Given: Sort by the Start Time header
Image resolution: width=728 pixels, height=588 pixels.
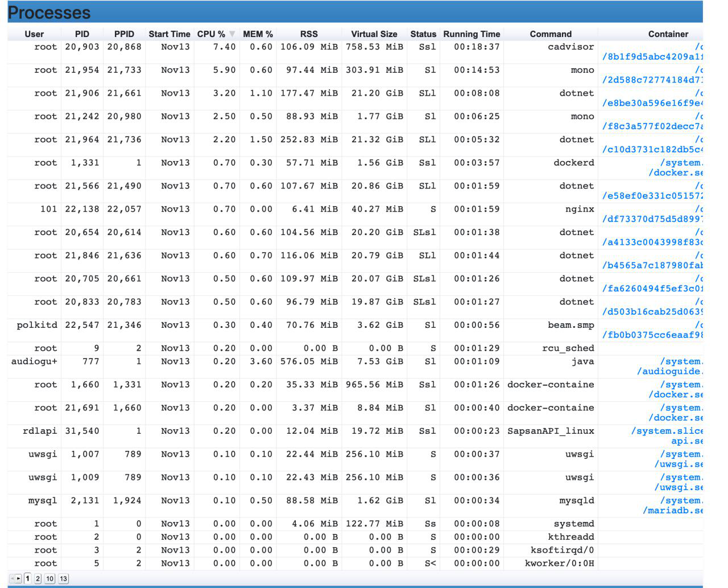Looking at the screenshot, I should (169, 34).
